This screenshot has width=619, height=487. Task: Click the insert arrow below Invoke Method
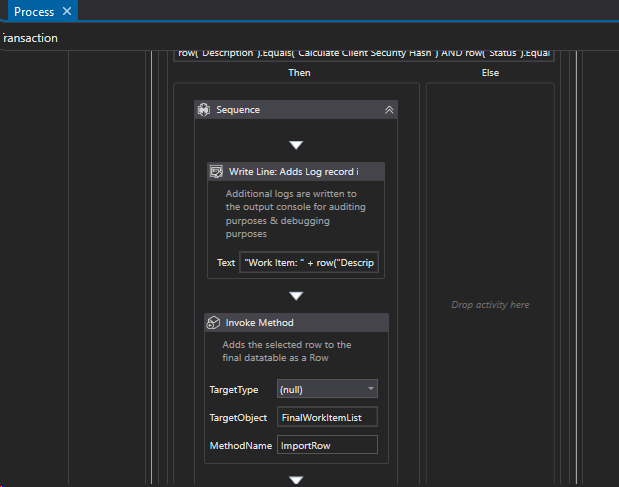tap(296, 480)
